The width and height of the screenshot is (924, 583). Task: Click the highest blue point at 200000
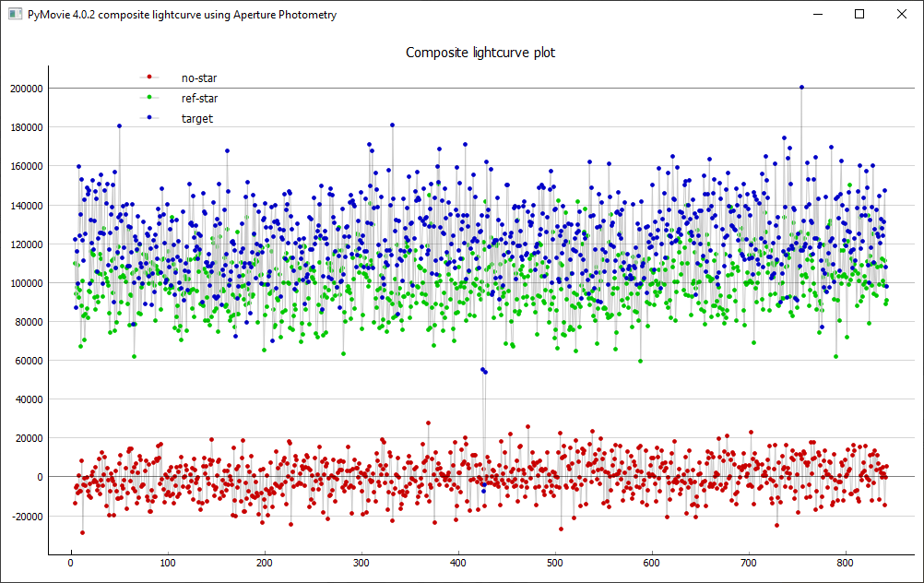pos(801,88)
